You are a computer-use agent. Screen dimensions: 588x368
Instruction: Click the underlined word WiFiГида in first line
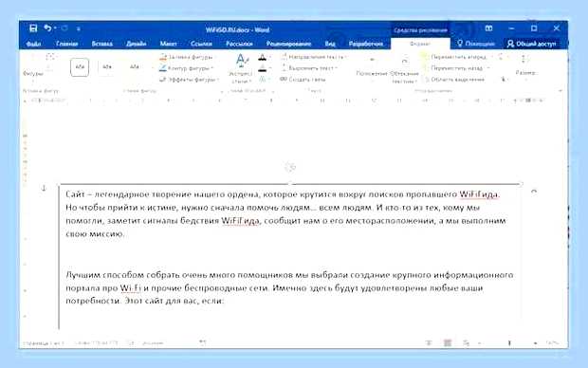479,194
